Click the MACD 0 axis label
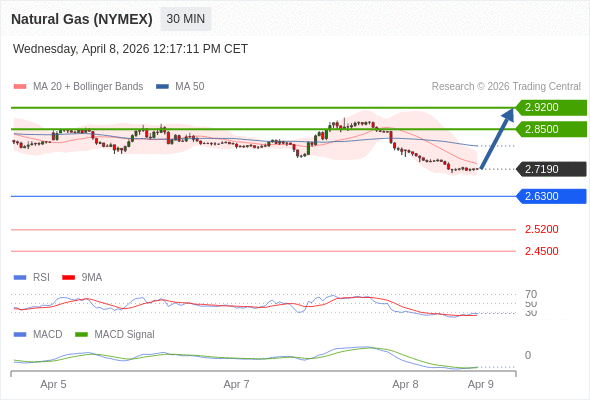Viewport: 590px width, 400px height. (x=528, y=355)
